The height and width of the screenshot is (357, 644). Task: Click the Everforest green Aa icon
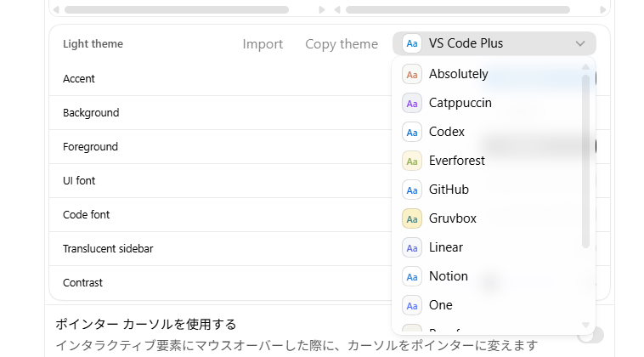click(x=412, y=161)
